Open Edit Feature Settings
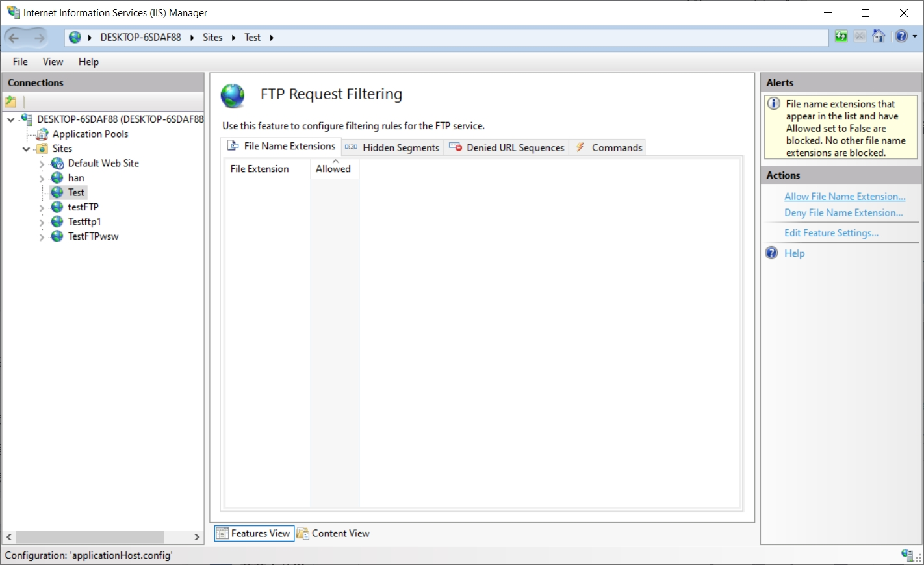 click(831, 232)
